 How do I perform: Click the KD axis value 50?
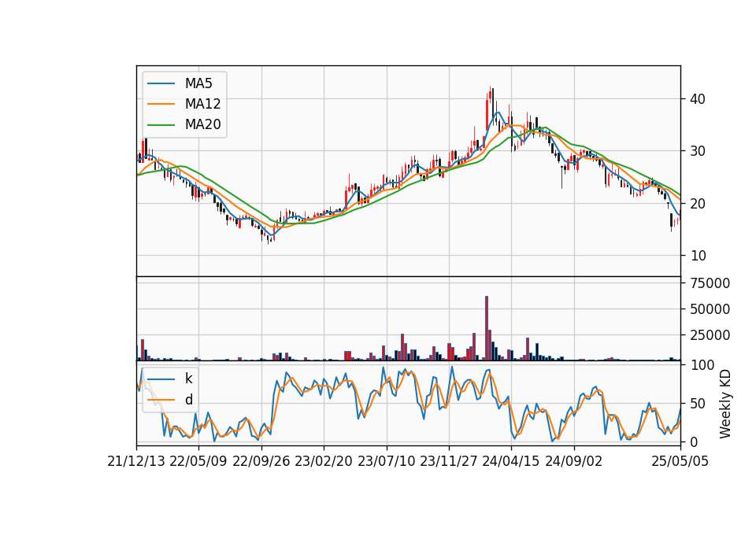tap(697, 404)
